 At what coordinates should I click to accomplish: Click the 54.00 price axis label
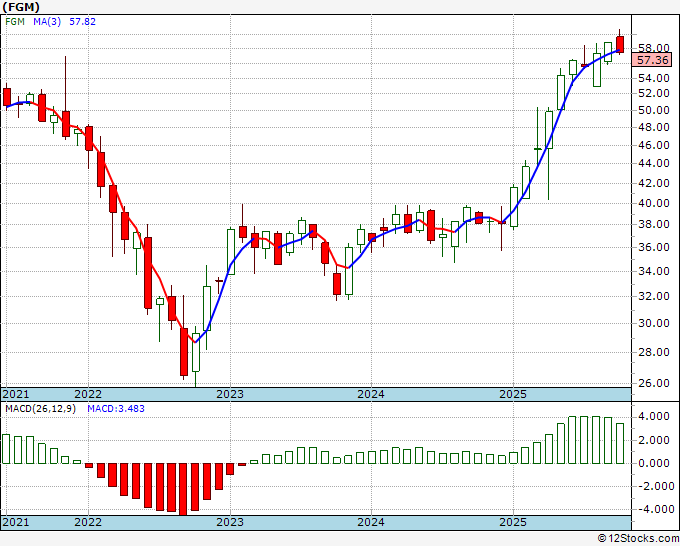coord(654,78)
